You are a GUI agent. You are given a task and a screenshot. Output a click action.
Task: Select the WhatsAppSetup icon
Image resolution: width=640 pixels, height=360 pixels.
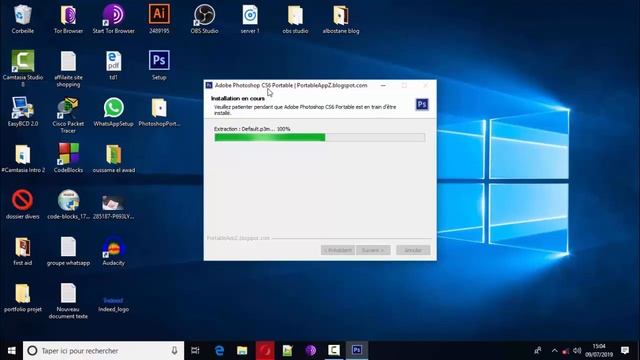pos(113,111)
